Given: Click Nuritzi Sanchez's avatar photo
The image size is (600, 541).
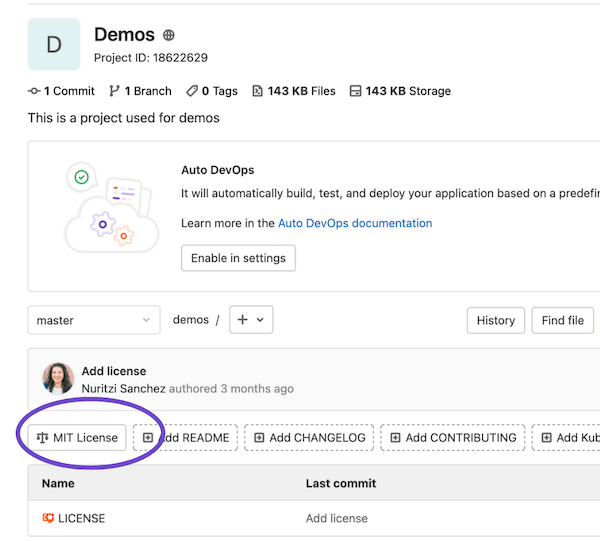Looking at the screenshot, I should (58, 379).
